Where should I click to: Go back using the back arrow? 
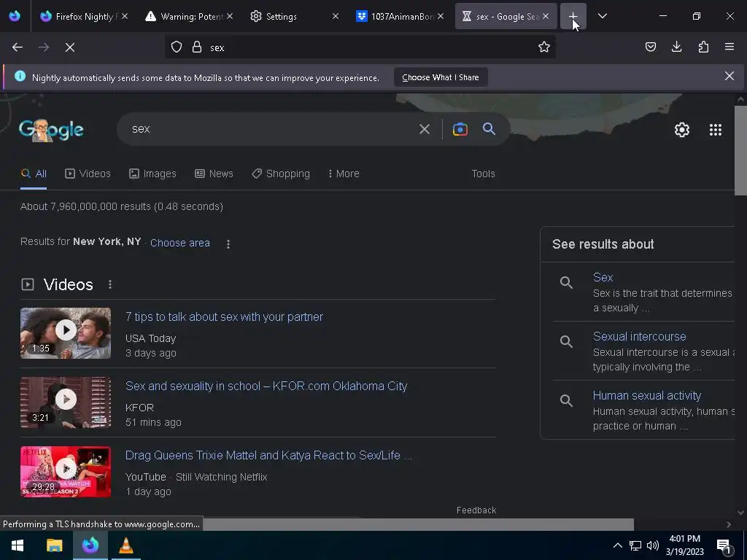[x=18, y=47]
